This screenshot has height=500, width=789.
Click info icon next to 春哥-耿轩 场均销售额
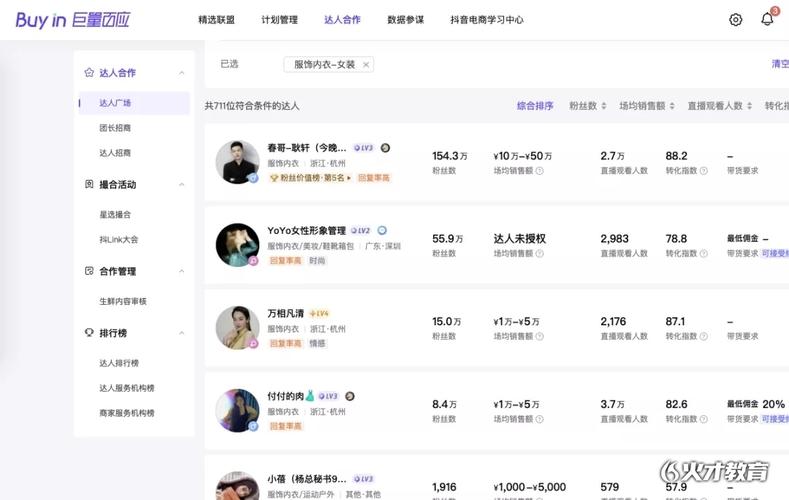[539, 171]
